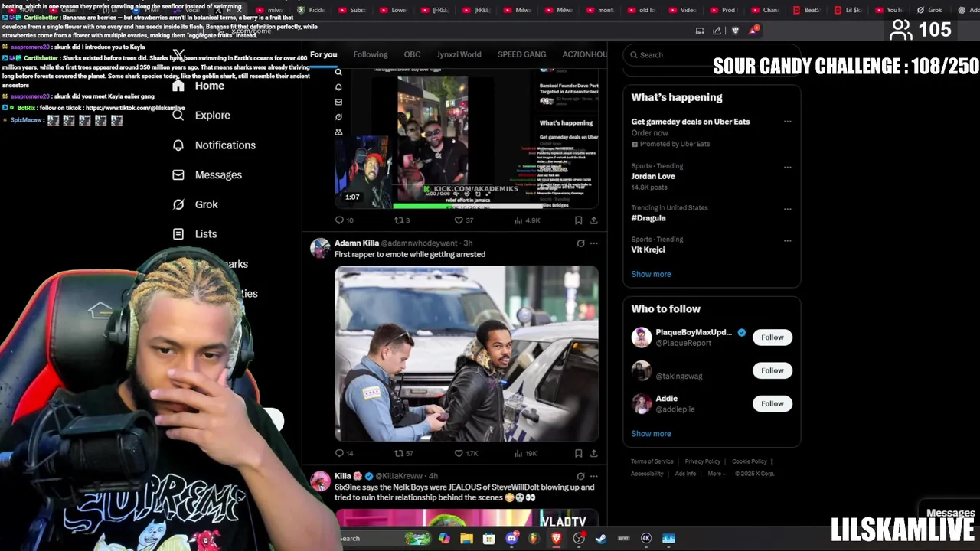Viewport: 980px width, 551px height.
Task: Open Notifications bell in sidebar
Action: click(214, 145)
